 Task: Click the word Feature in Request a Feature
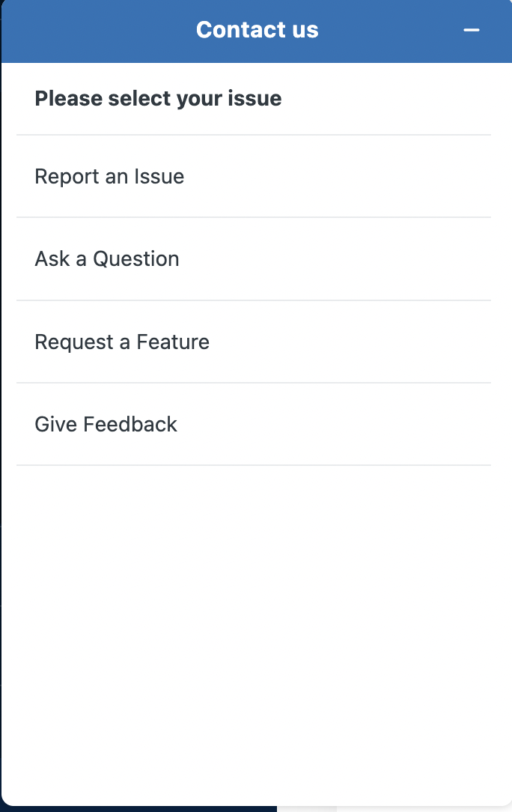pyautogui.click(x=173, y=342)
